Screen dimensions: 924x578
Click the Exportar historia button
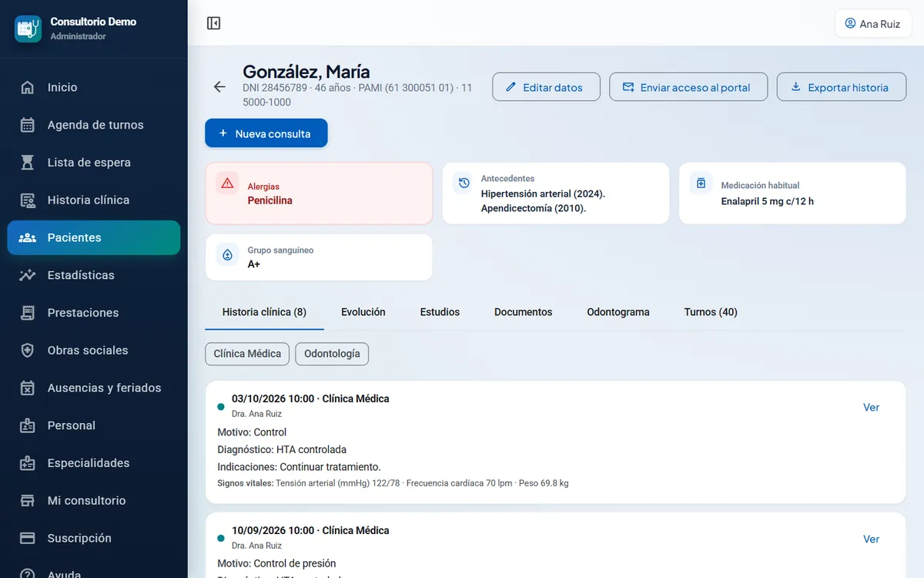(x=842, y=87)
